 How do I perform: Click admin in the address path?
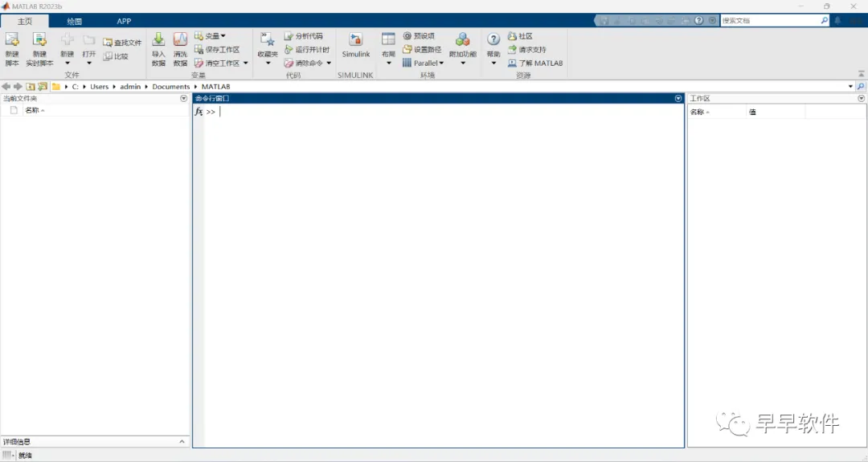130,86
